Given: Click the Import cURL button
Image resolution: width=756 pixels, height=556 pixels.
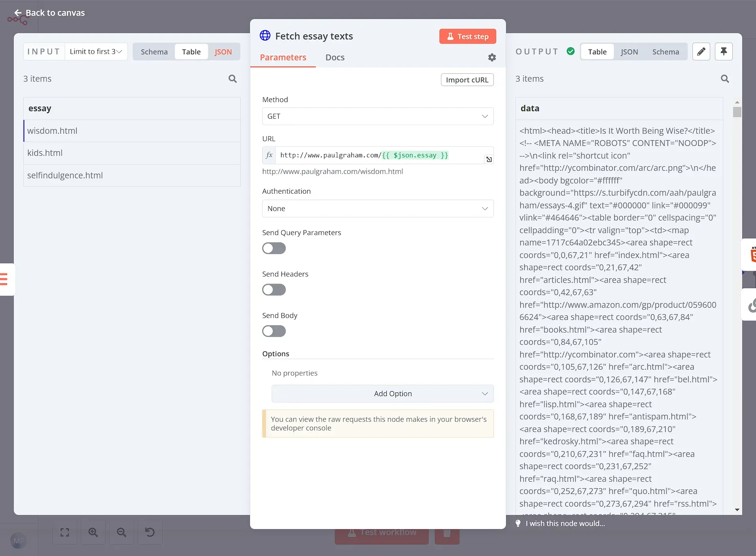Looking at the screenshot, I should [x=467, y=79].
